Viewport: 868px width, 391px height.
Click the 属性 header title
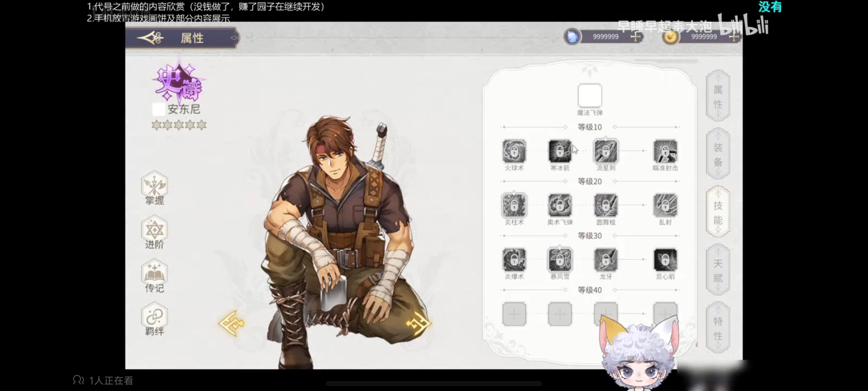(x=192, y=38)
